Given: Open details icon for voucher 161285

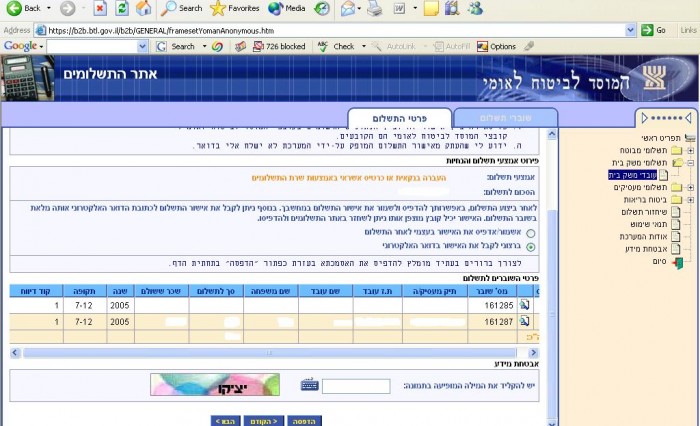Looking at the screenshot, I should (x=525, y=306).
